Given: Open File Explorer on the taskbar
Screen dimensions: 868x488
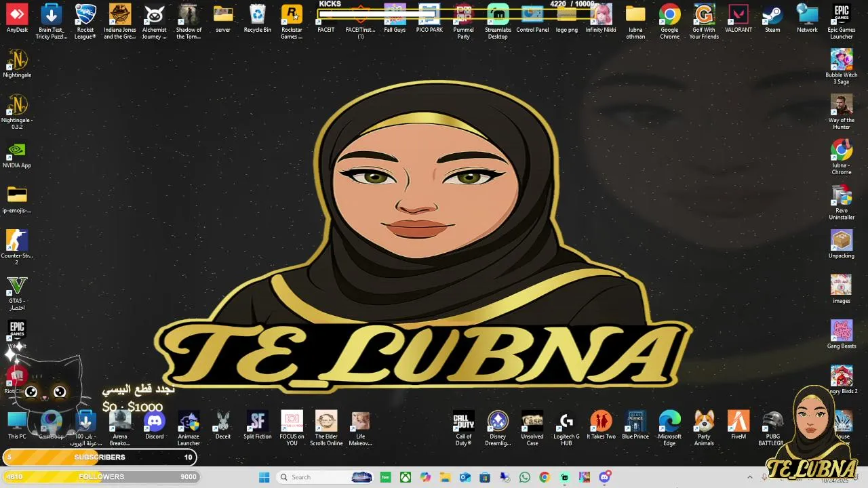Looking at the screenshot, I should [445, 477].
